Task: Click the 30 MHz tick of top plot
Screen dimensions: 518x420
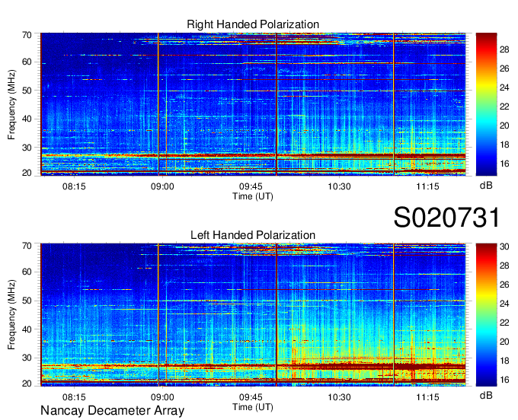Action: point(27,148)
